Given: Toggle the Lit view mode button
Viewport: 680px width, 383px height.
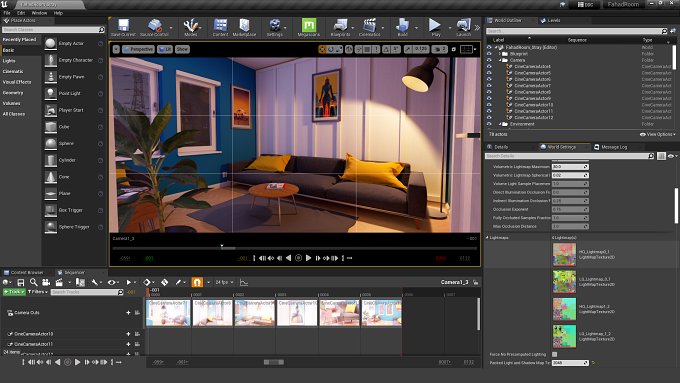Looking at the screenshot, I should point(165,49).
